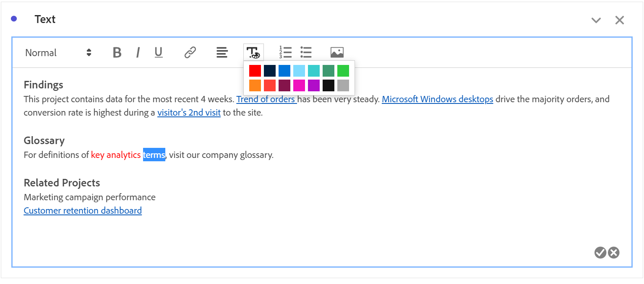Click the Related Projects heading
The height and width of the screenshot is (284, 644).
pos(62,183)
